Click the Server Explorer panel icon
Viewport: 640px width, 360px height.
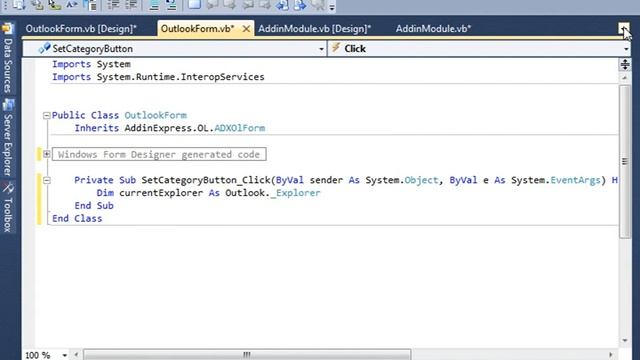point(8,105)
